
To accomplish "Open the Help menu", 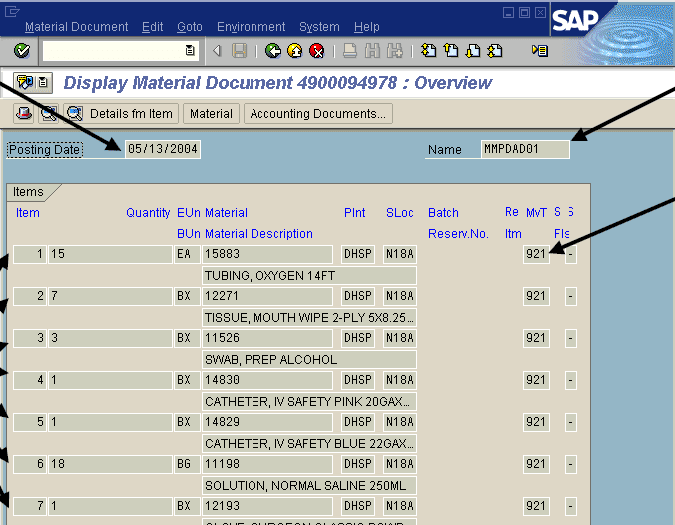I will [x=366, y=27].
